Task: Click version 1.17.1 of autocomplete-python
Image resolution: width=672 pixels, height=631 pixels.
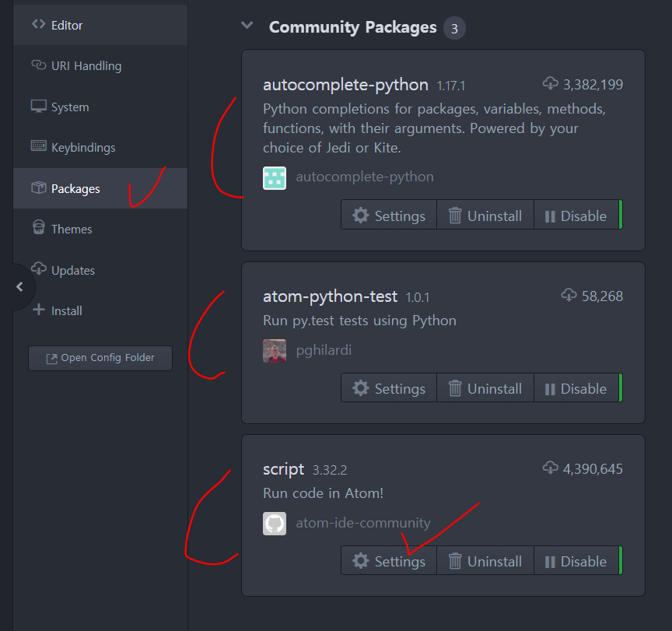Action: [x=451, y=86]
